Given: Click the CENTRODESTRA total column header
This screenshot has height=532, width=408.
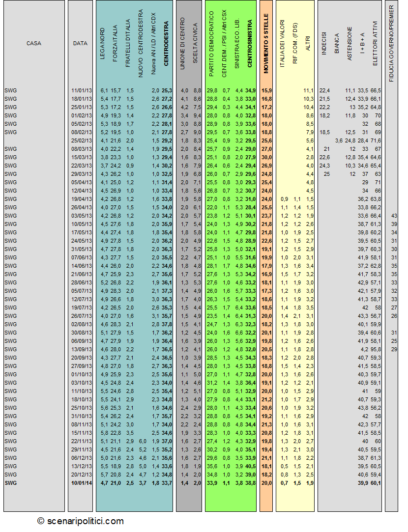Looking at the screenshot, I should click(x=166, y=43).
